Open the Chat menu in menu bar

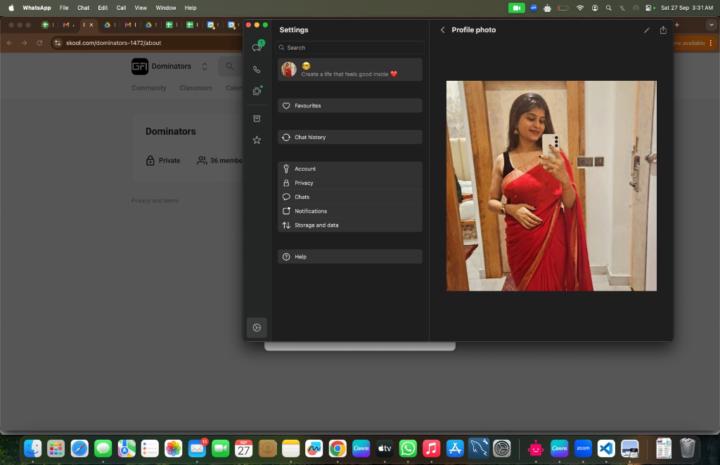[x=83, y=7]
